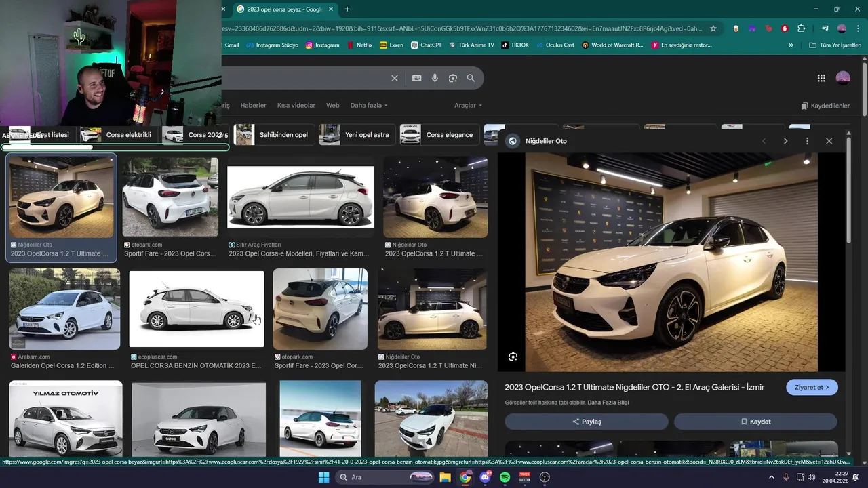Switch to Discord from the taskbar
Viewport: 868px width, 488px height.
tap(485, 477)
